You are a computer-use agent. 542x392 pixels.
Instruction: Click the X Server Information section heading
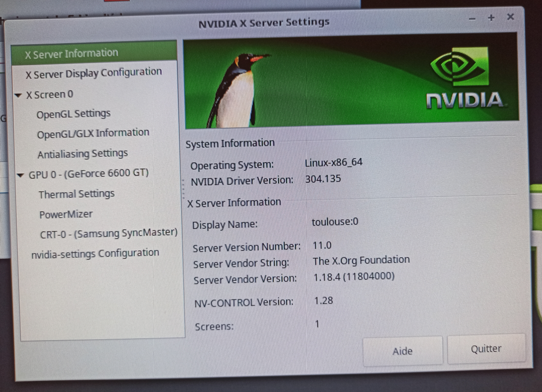point(234,202)
